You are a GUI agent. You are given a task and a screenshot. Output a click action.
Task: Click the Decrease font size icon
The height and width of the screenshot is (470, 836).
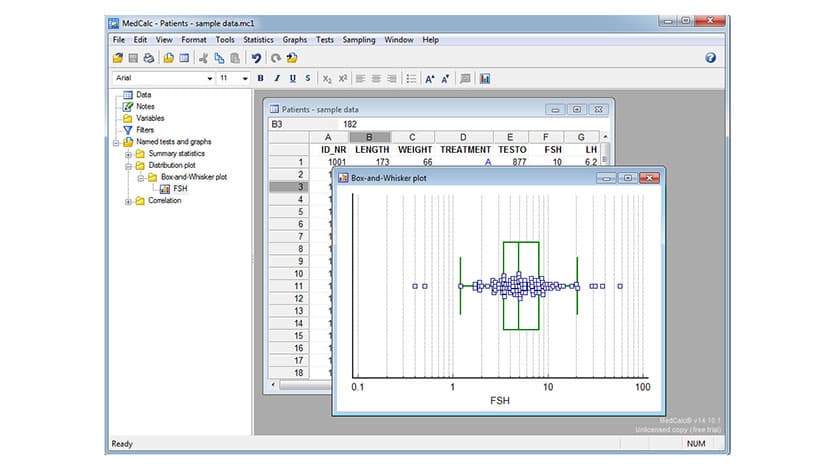[445, 78]
